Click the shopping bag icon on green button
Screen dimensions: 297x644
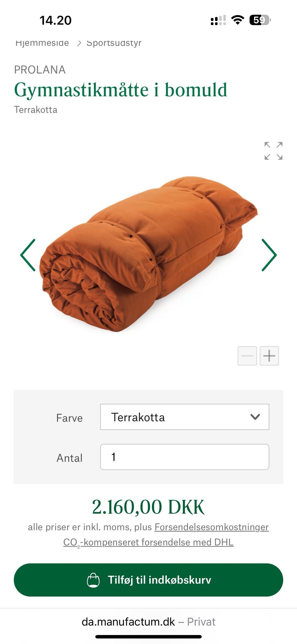point(93,580)
